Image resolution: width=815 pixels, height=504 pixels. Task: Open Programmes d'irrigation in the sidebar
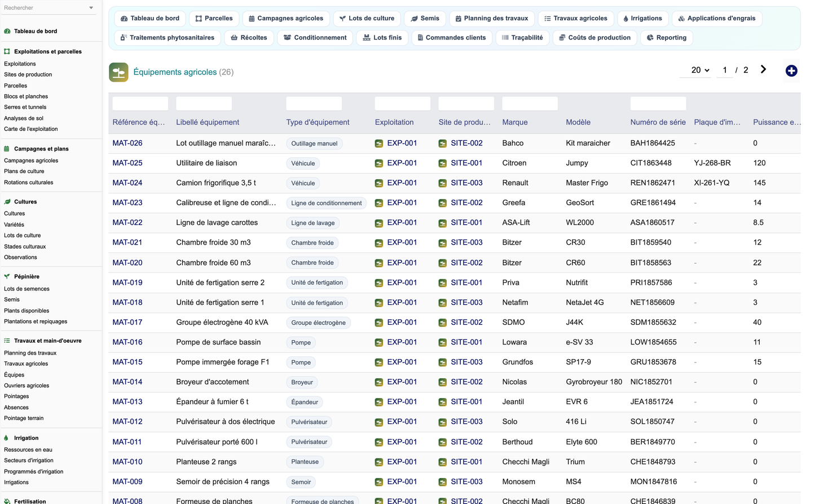coord(34,471)
